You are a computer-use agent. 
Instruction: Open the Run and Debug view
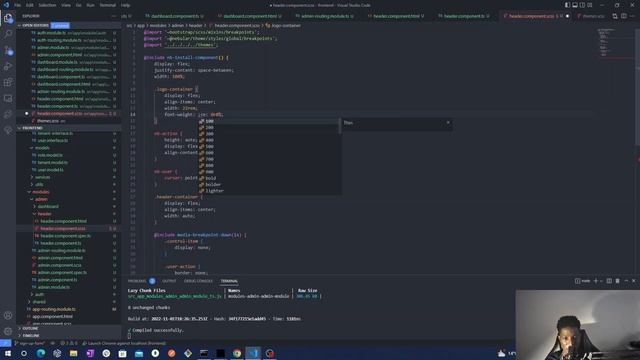click(8, 66)
